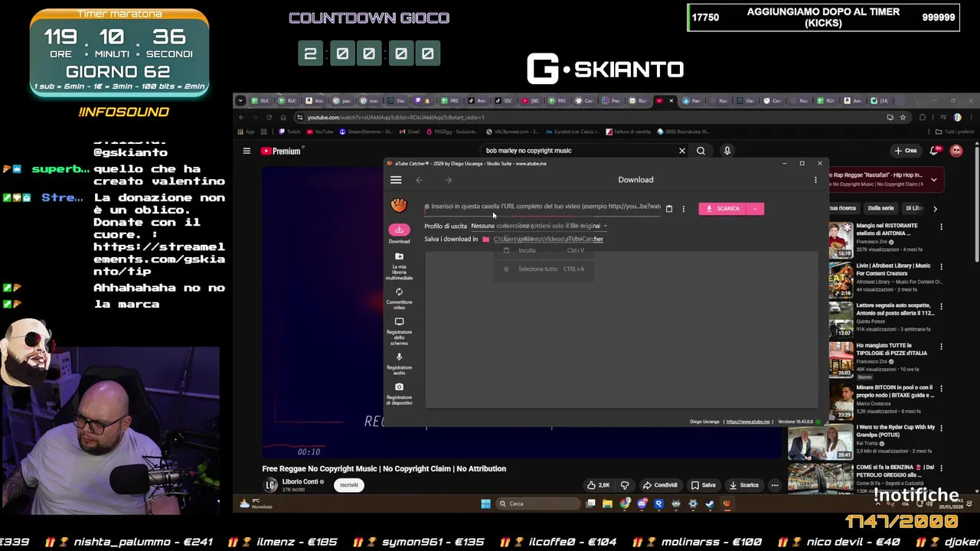Image resolution: width=980 pixels, height=551 pixels.
Task: Select the Dalla serie filter chip
Action: pos(880,208)
